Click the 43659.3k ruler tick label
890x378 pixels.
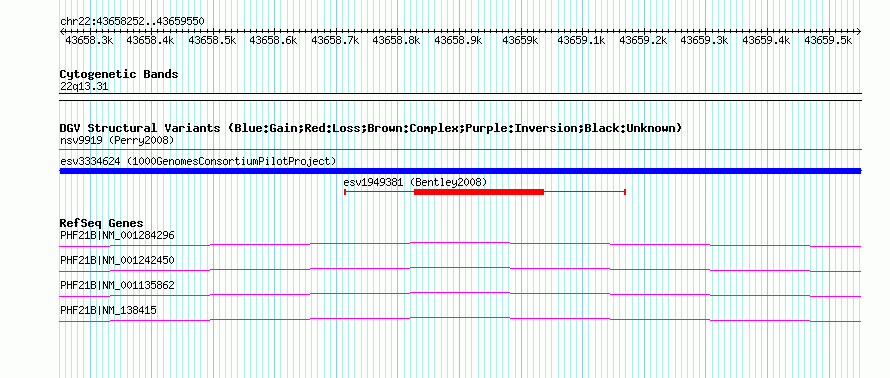click(x=705, y=40)
